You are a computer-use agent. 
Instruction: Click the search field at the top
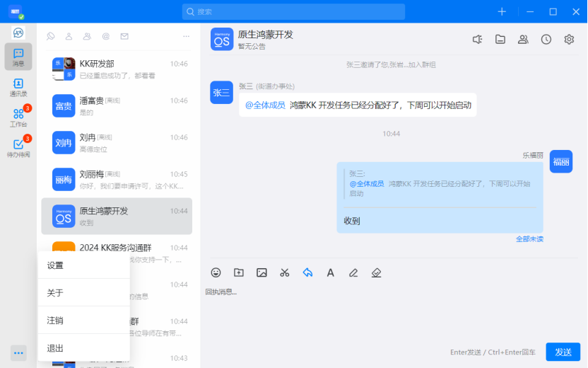(293, 11)
